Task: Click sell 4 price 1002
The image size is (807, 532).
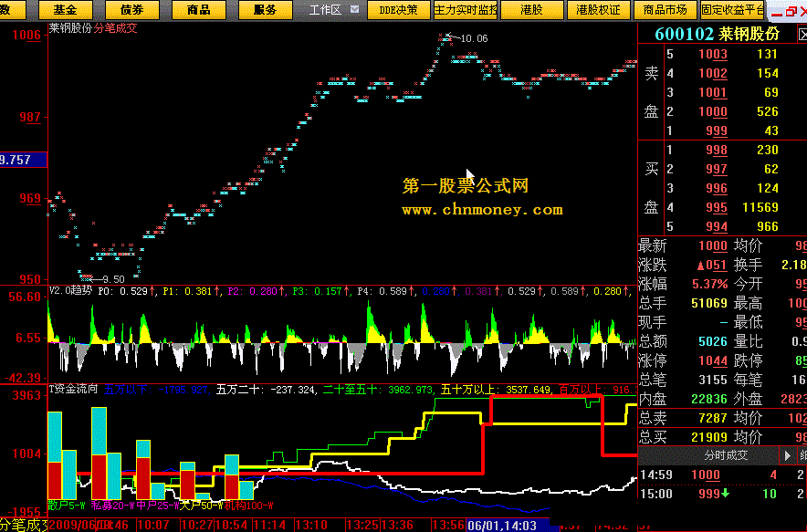Action: click(x=713, y=73)
